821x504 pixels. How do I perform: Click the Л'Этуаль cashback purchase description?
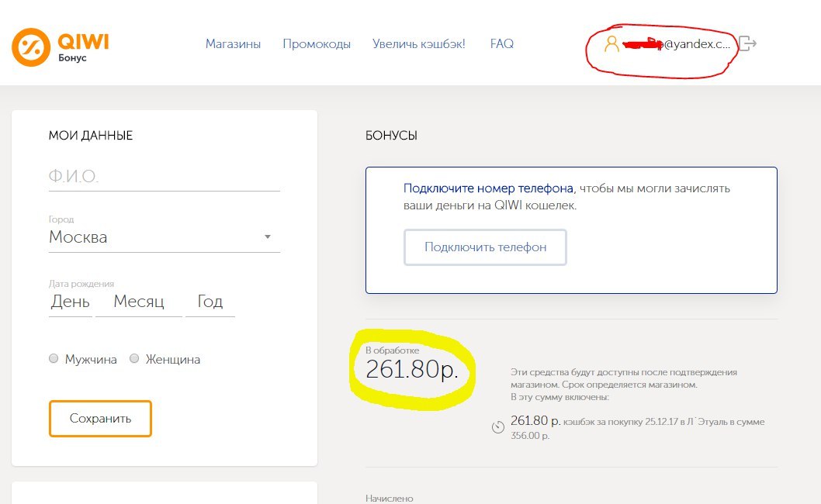pos(637,427)
